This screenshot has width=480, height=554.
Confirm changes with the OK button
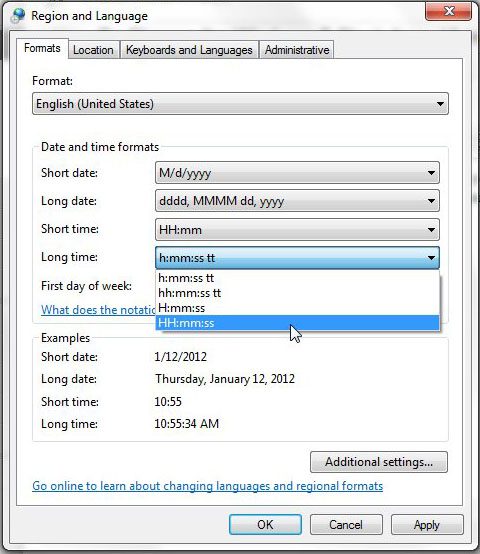click(265, 525)
